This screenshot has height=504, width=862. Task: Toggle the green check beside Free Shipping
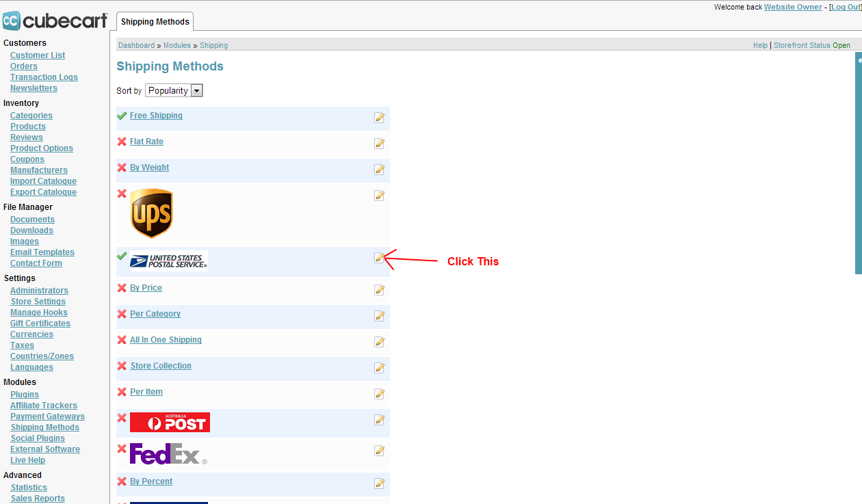click(x=122, y=116)
